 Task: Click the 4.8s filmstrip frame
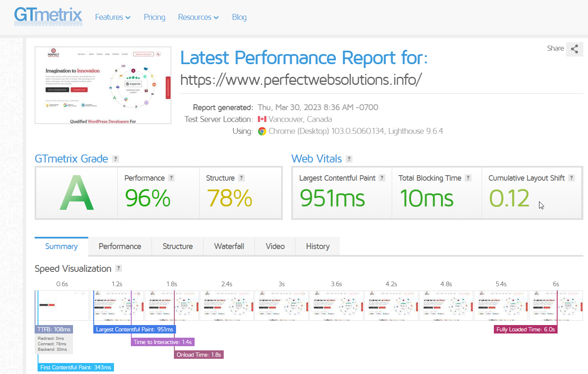tap(446, 306)
